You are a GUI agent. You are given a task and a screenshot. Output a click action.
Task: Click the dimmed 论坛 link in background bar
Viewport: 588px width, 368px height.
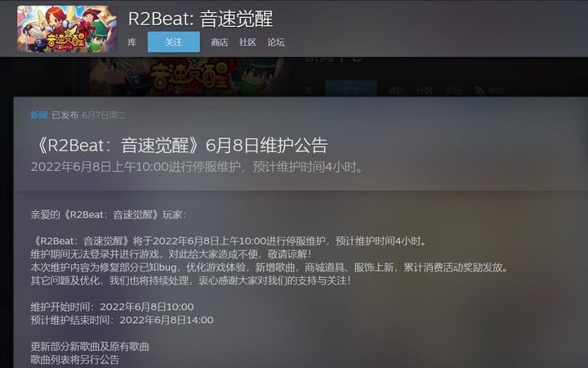tap(453, 91)
